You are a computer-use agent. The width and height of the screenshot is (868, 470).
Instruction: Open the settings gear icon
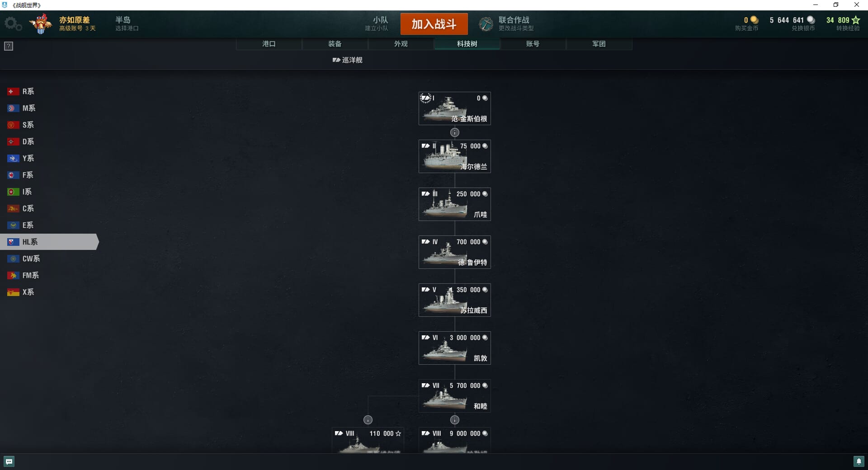click(13, 24)
